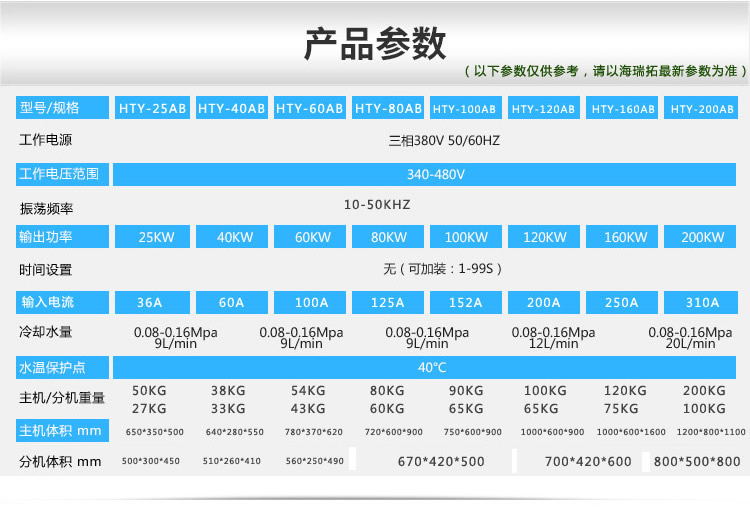The height and width of the screenshot is (517, 750).
Task: Click the 800*500*800 sub-unit volume value
Action: [697, 462]
